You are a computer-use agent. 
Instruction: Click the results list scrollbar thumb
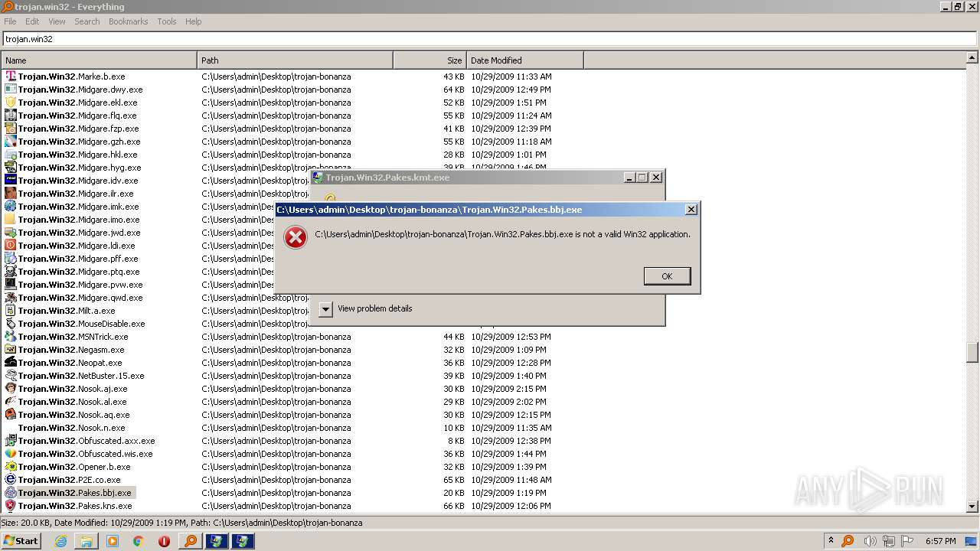pos(972,352)
